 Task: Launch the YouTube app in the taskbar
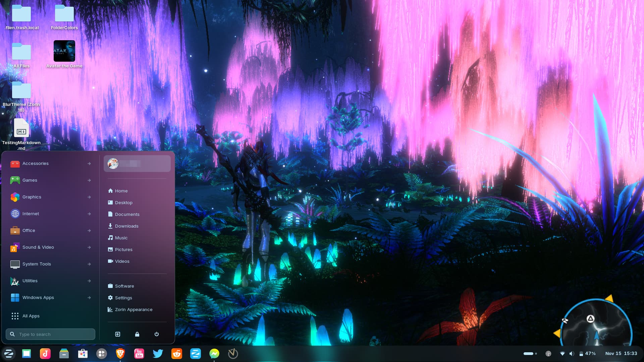coord(139,353)
